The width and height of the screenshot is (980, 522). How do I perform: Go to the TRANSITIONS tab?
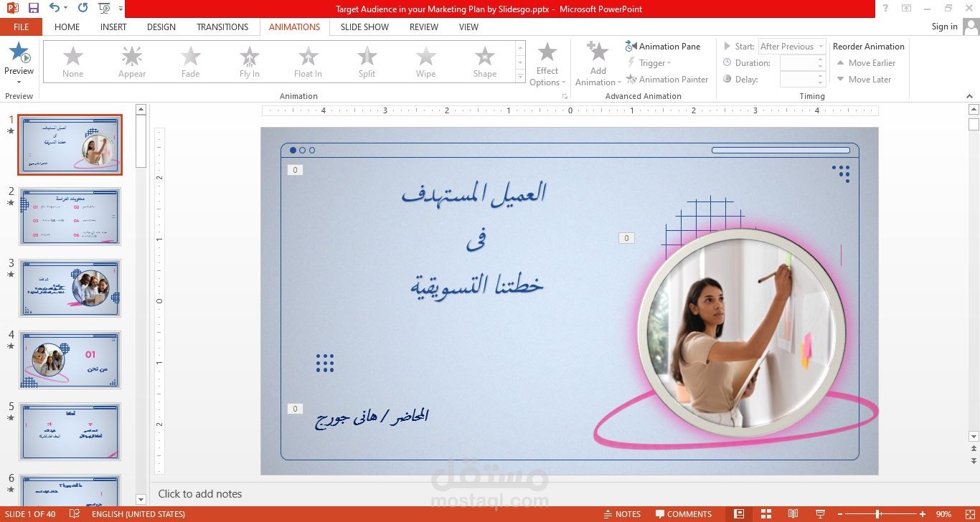pos(222,27)
